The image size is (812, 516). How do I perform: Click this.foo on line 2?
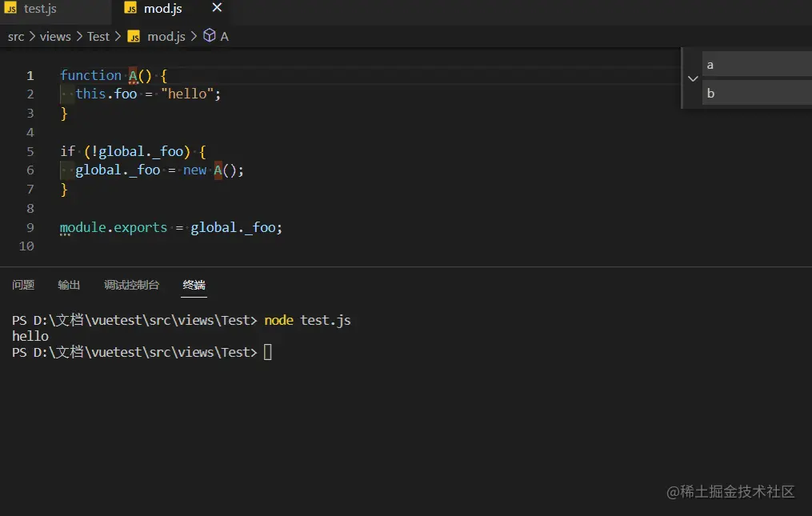tap(106, 94)
